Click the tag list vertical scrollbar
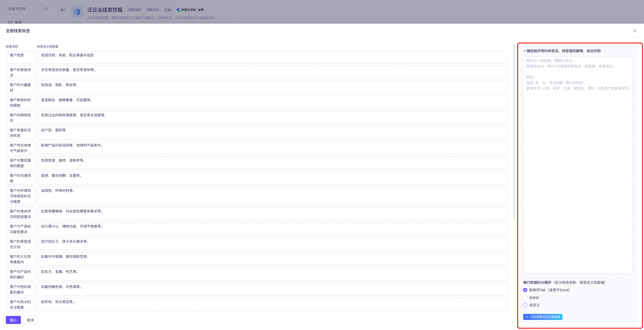This screenshot has height=330, width=644. [x=514, y=132]
